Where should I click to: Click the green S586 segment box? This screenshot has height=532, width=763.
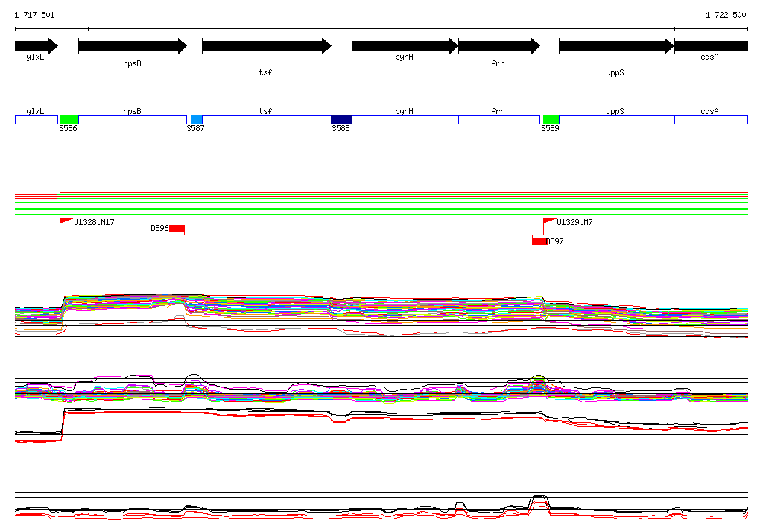tap(69, 120)
